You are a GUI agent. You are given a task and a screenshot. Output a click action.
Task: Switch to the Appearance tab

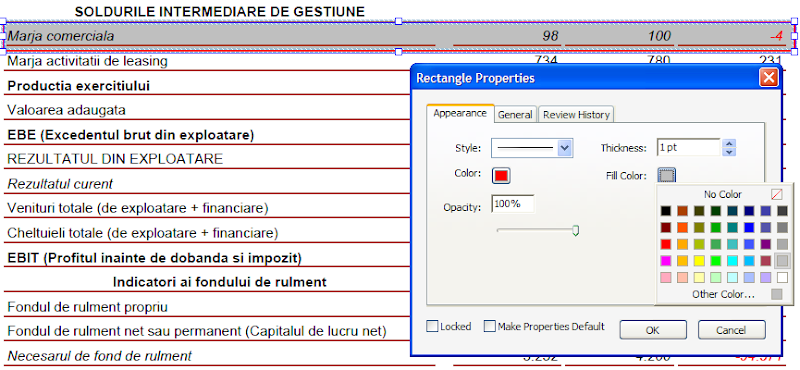(x=460, y=114)
